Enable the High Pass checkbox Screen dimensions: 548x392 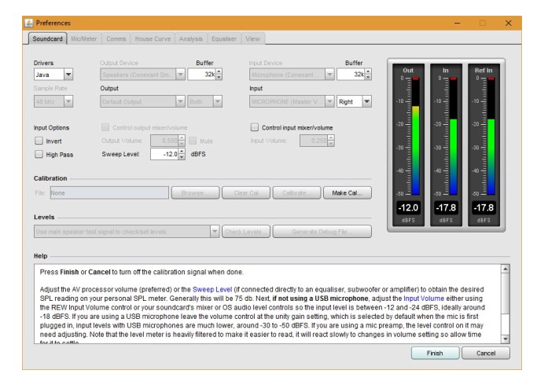click(39, 155)
